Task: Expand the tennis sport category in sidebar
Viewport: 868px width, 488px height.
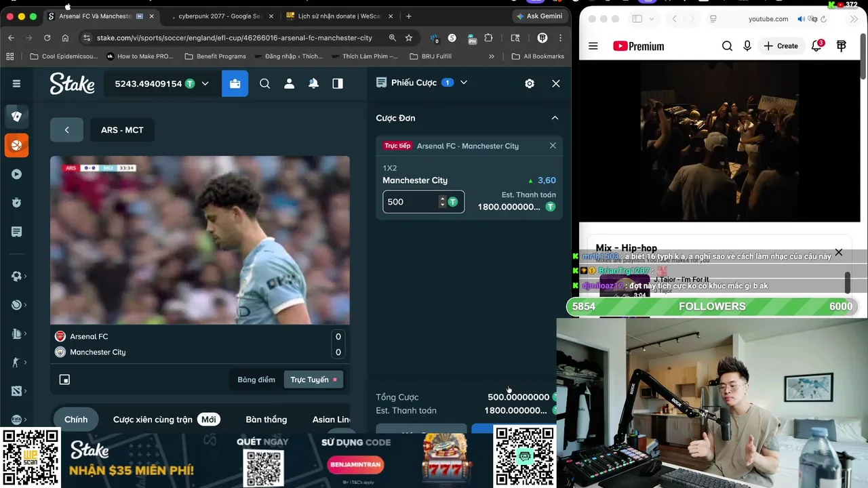Action: click(18, 305)
